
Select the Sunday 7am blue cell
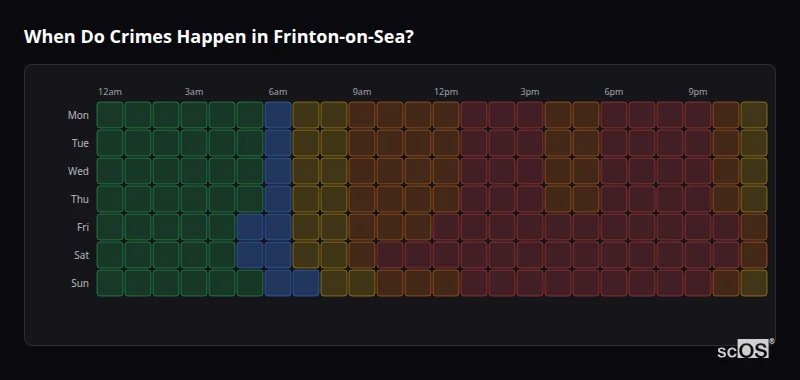(x=306, y=283)
